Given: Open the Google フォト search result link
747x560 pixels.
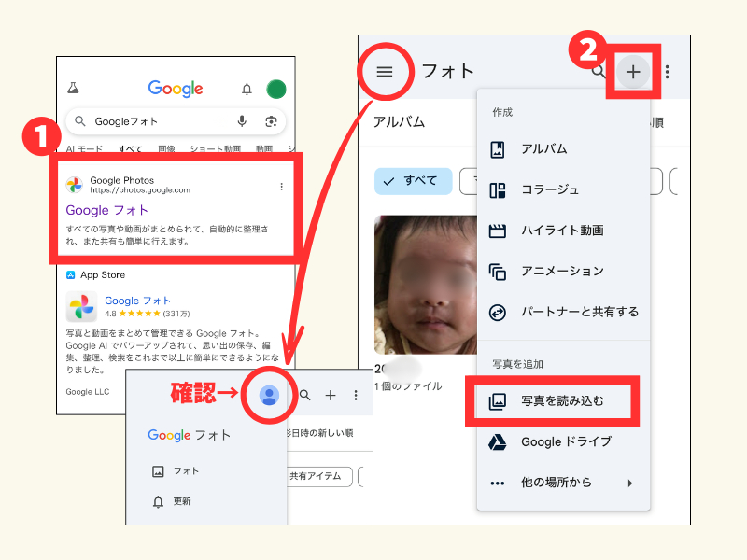Looking at the screenshot, I should (x=106, y=211).
